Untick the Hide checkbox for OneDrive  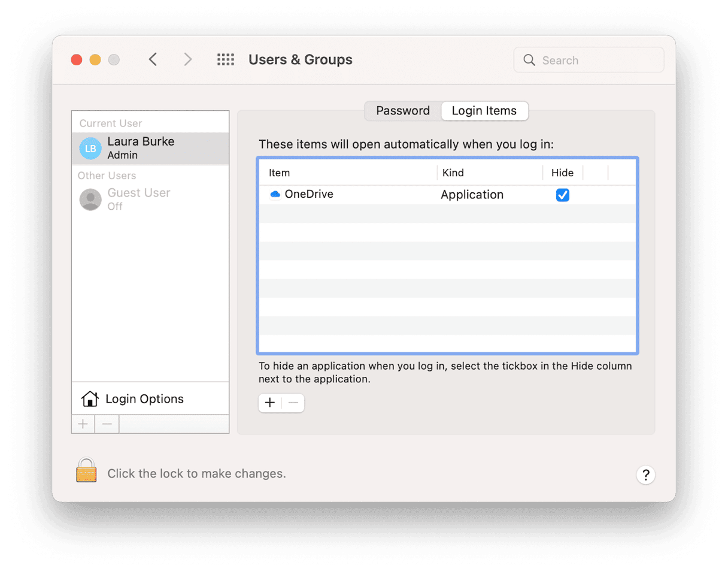pyautogui.click(x=562, y=194)
